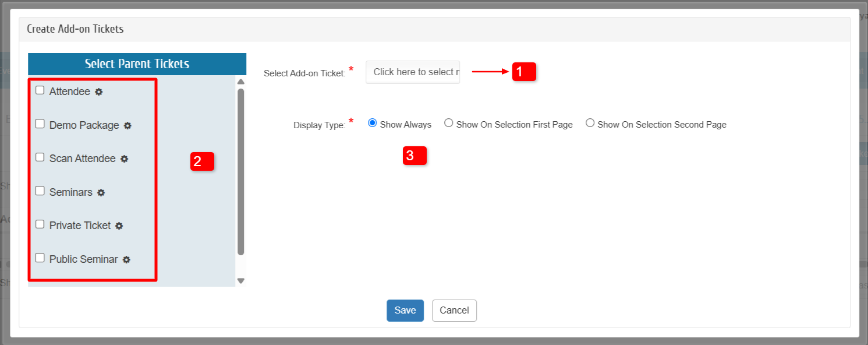Screen dimensions: 868x345
Task: Click the Cancel button
Action: coord(454,311)
